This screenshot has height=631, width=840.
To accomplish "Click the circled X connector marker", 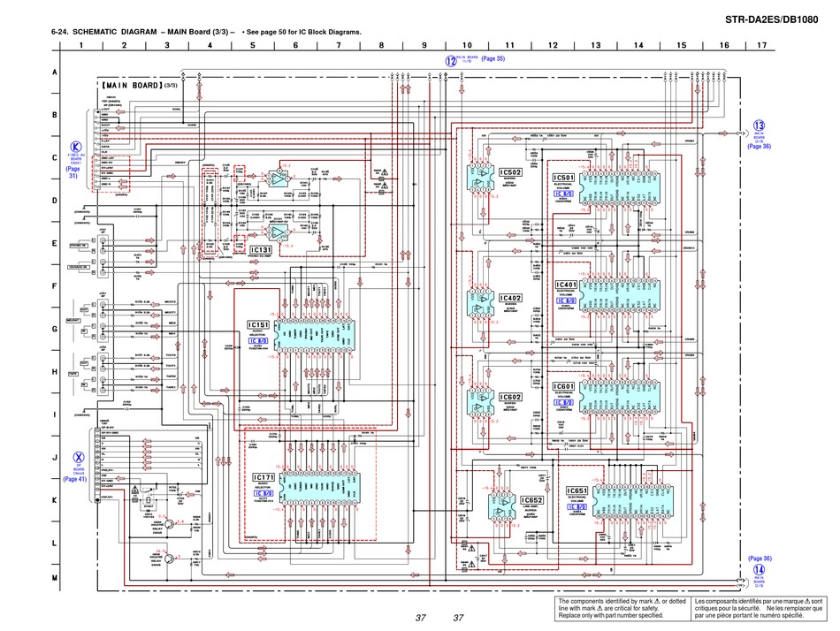I will click(78, 458).
